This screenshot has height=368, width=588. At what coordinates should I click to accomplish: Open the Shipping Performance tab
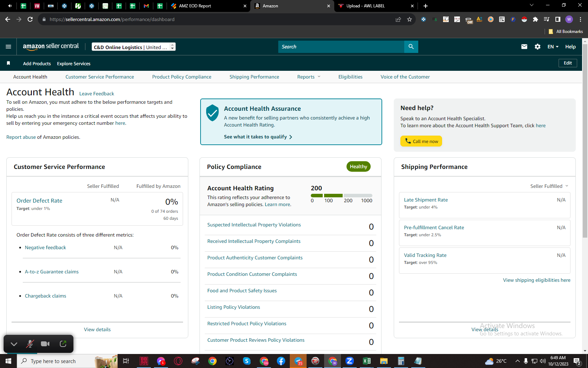pos(254,77)
